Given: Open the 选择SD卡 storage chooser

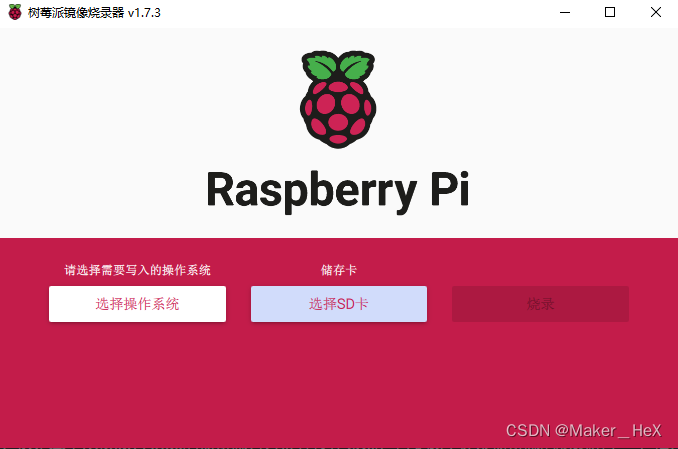Looking at the screenshot, I should 339,304.
